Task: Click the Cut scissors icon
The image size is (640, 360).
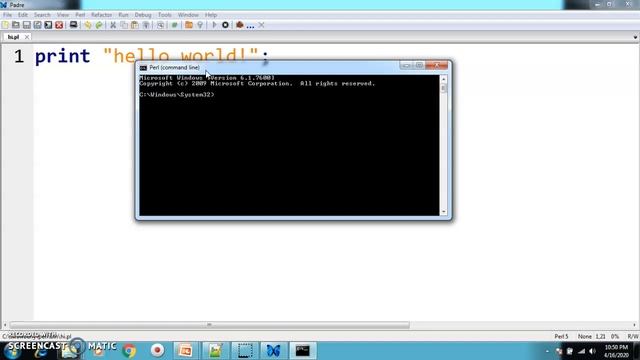Action: click(113, 25)
